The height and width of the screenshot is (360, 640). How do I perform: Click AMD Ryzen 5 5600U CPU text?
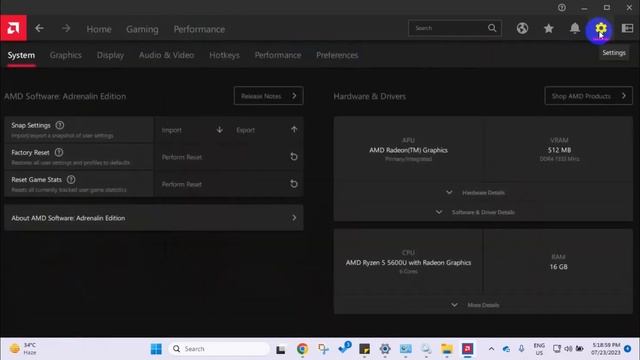coord(408,262)
